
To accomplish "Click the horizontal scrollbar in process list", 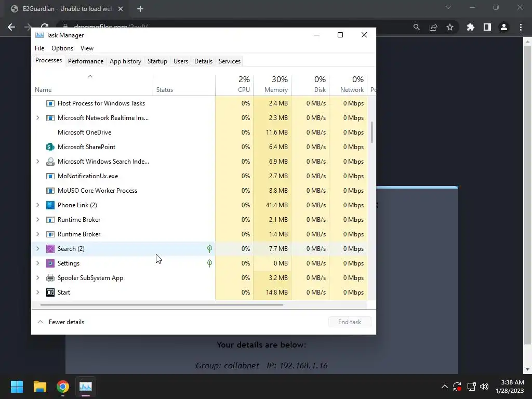I will [x=162, y=304].
